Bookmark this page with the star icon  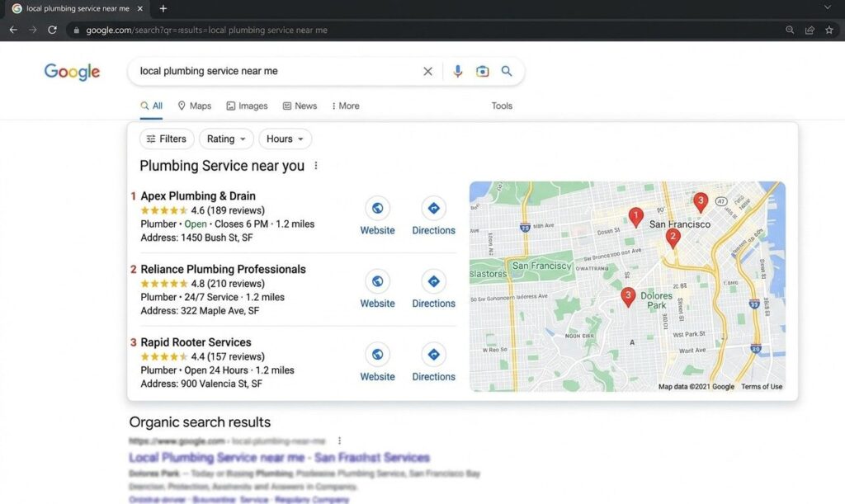[x=828, y=31]
